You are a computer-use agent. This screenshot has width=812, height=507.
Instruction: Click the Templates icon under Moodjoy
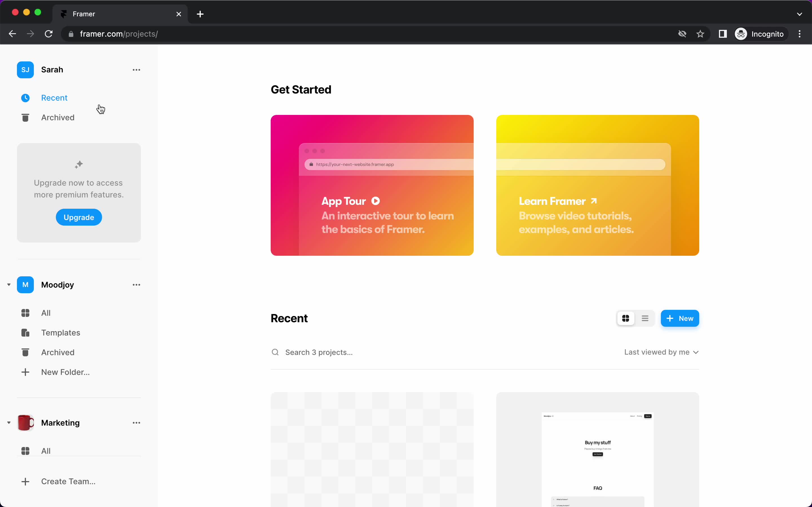point(26,332)
